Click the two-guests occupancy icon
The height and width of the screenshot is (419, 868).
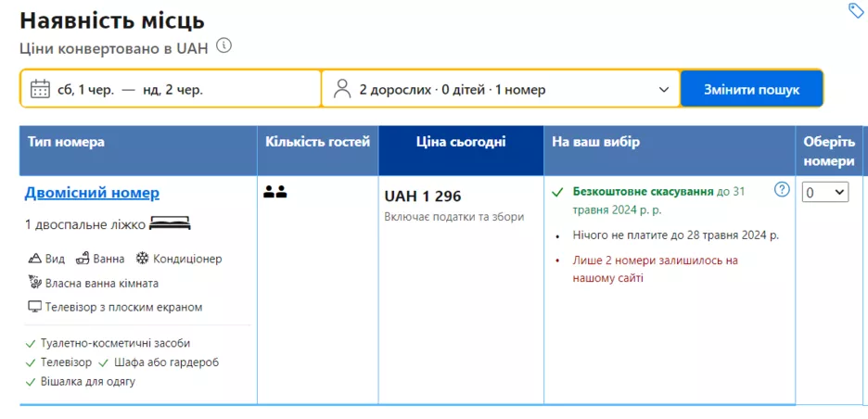(275, 192)
